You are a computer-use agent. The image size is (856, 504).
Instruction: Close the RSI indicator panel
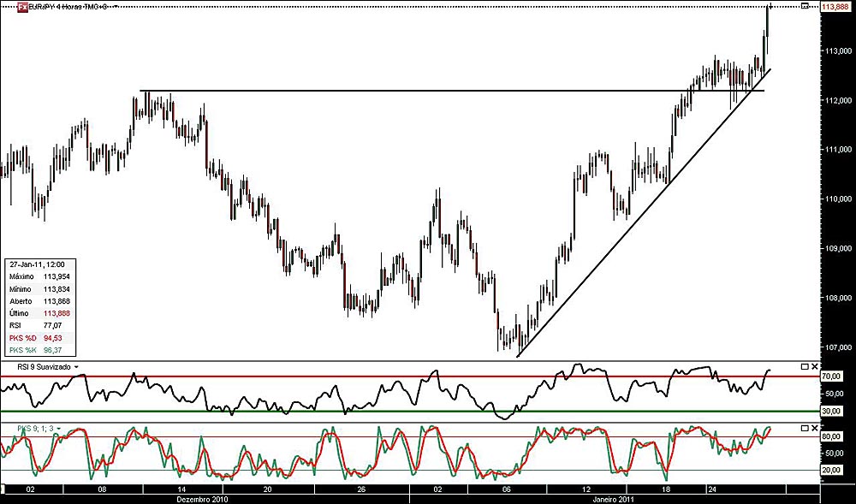pyautogui.click(x=815, y=366)
